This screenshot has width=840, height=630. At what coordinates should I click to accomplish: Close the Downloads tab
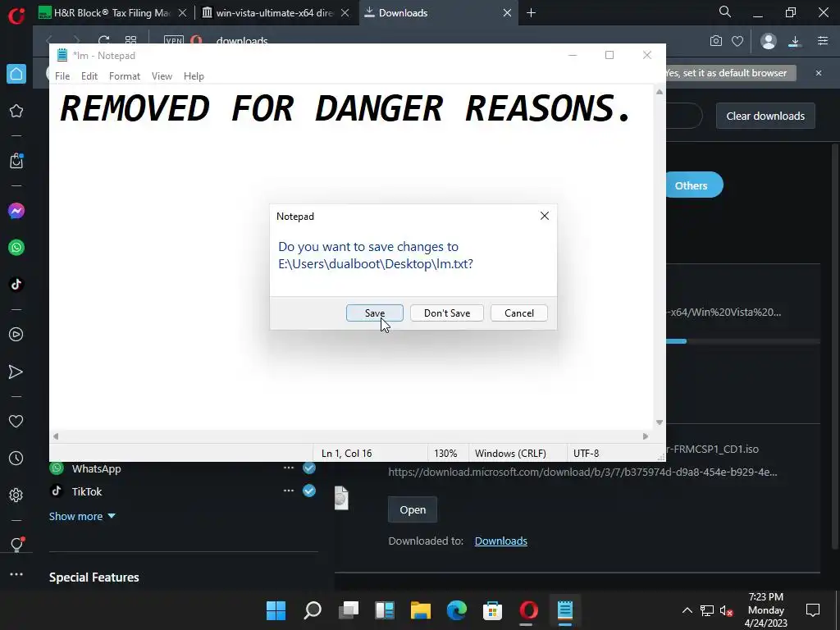(x=507, y=13)
